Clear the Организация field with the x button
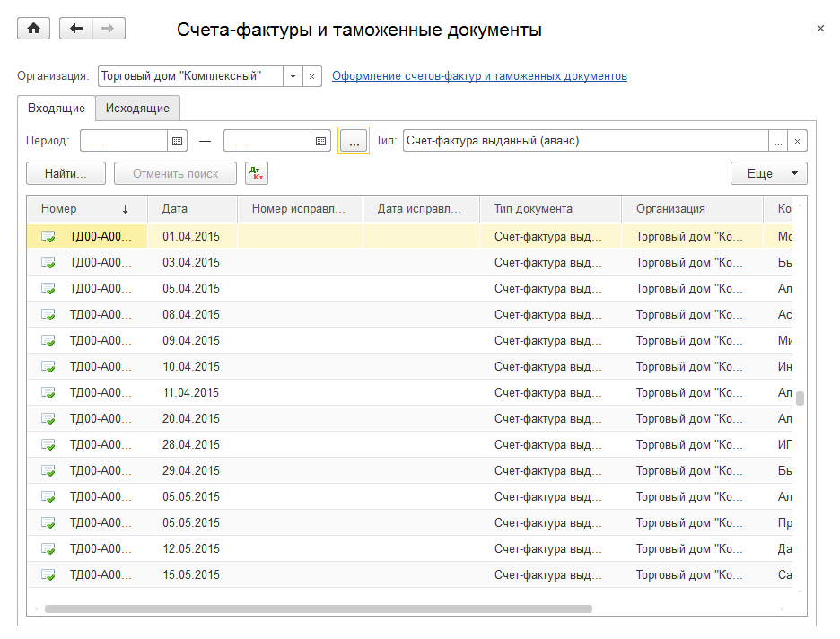Image resolution: width=840 pixels, height=639 pixels. [312, 76]
